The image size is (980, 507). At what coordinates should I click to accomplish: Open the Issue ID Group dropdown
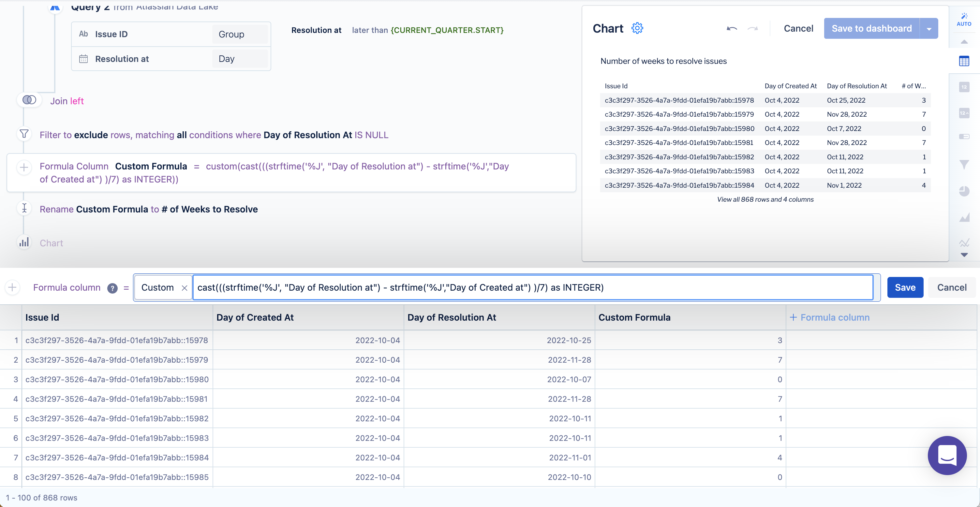coord(240,34)
